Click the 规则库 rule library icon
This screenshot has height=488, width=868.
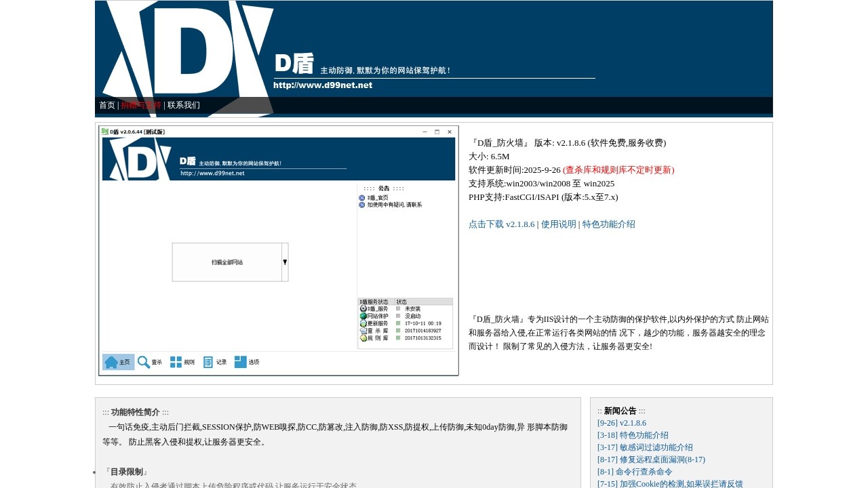(363, 336)
